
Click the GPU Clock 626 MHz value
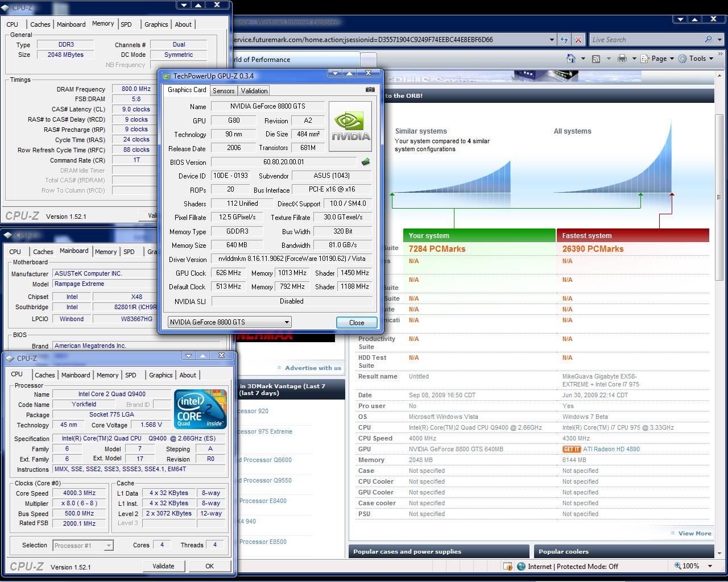tap(229, 273)
